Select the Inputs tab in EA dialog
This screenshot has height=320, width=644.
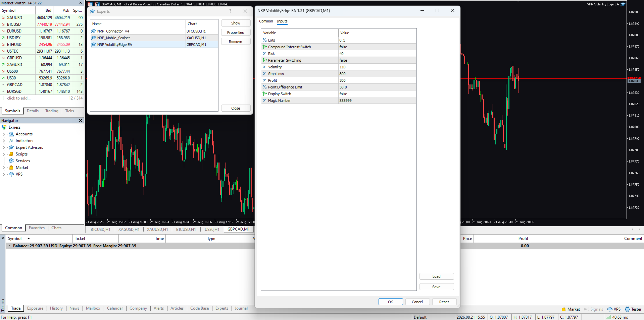282,21
